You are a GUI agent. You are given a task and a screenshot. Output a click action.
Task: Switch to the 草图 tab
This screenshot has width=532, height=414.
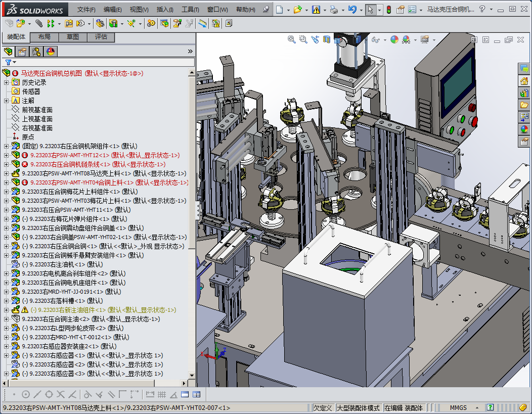pos(73,37)
